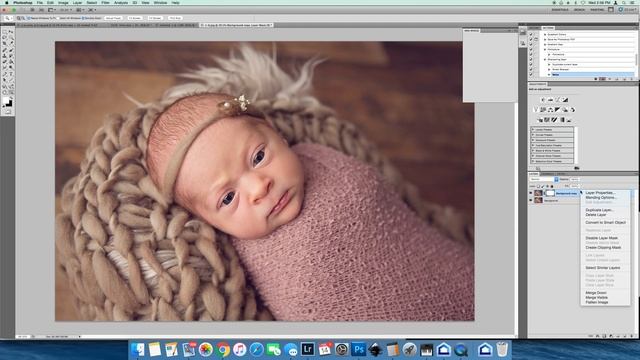Click the foreground color swatch
This screenshot has height=360, width=640.
click(5, 100)
